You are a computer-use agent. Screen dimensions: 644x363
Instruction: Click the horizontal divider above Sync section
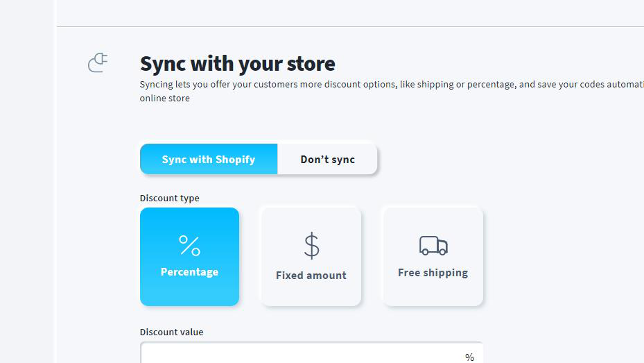pos(350,26)
